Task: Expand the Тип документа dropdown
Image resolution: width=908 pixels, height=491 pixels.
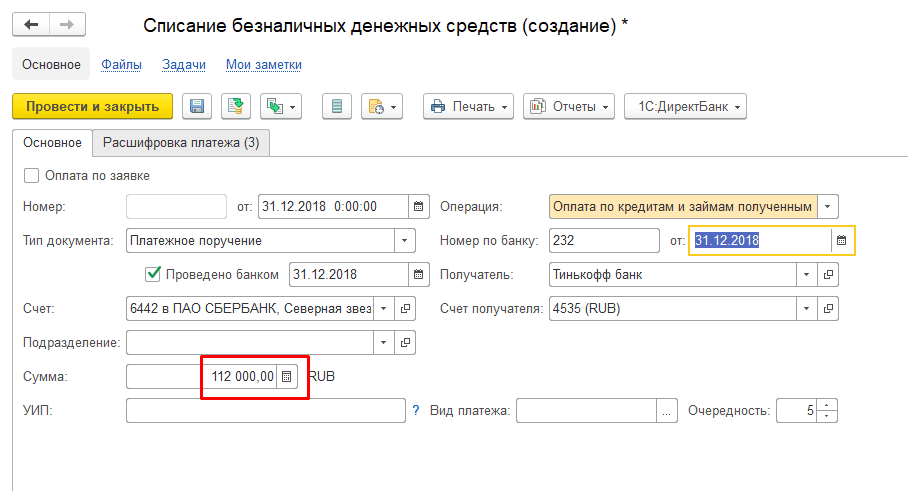Action: pyautogui.click(x=405, y=240)
